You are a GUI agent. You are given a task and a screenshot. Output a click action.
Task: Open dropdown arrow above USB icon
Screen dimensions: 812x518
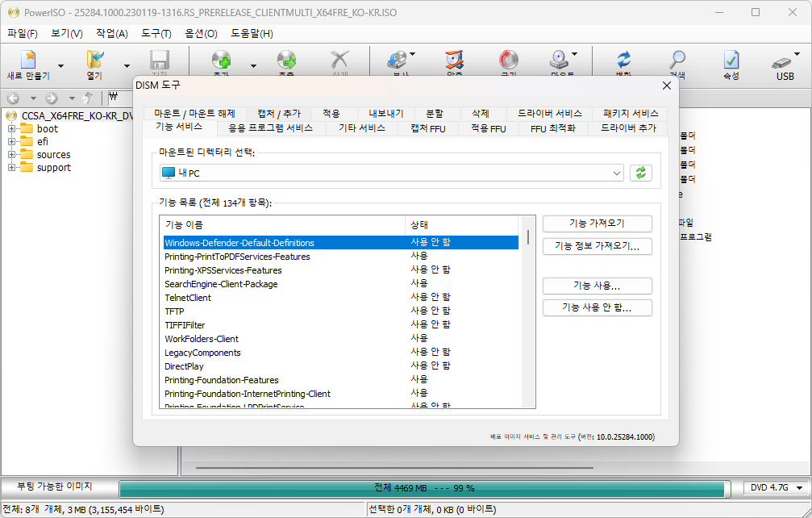pyautogui.click(x=797, y=54)
